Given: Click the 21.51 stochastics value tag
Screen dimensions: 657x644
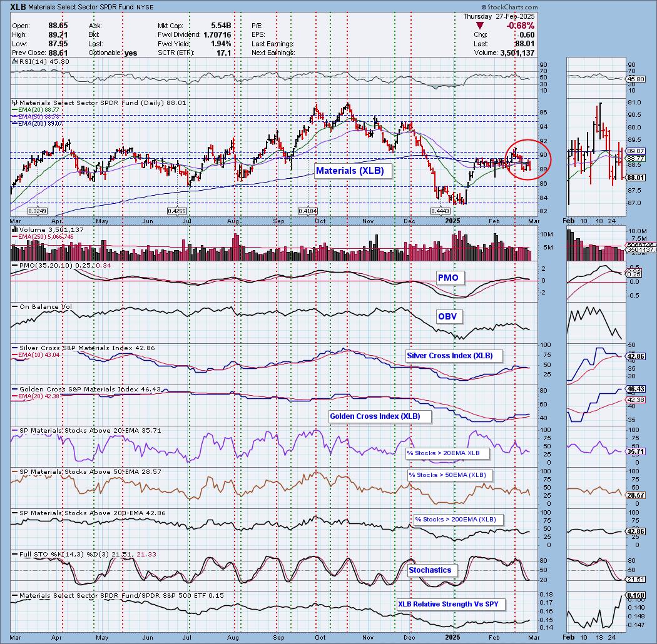Looking at the screenshot, I should (636, 580).
